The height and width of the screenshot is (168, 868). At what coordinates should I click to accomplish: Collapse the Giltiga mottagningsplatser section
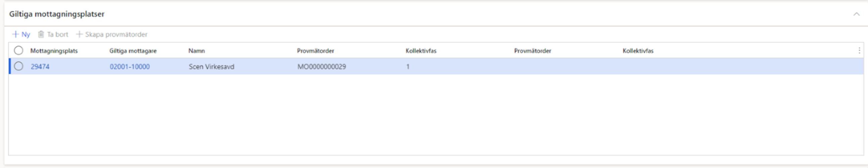click(857, 14)
